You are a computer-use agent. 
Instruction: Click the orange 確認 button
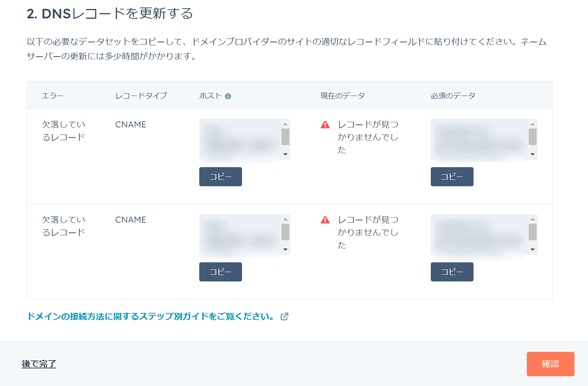[x=550, y=364]
